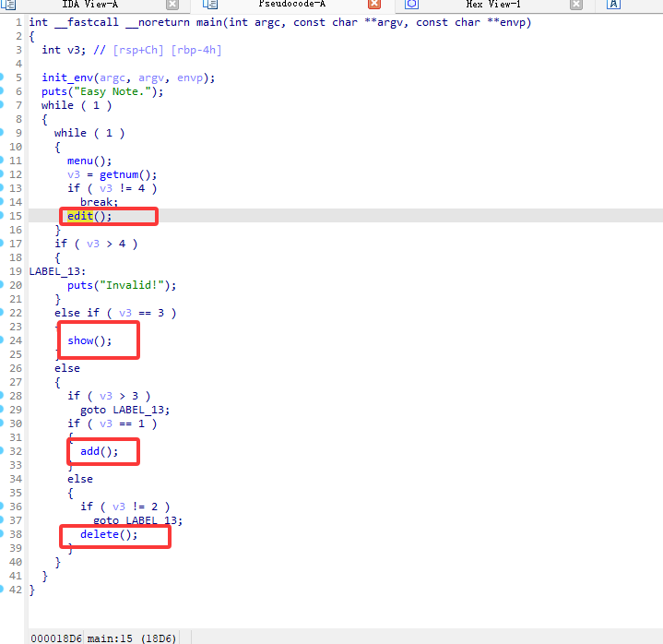Click line number 1 in the gutter
Image resolution: width=663 pixels, height=644 pixels.
[x=18, y=22]
